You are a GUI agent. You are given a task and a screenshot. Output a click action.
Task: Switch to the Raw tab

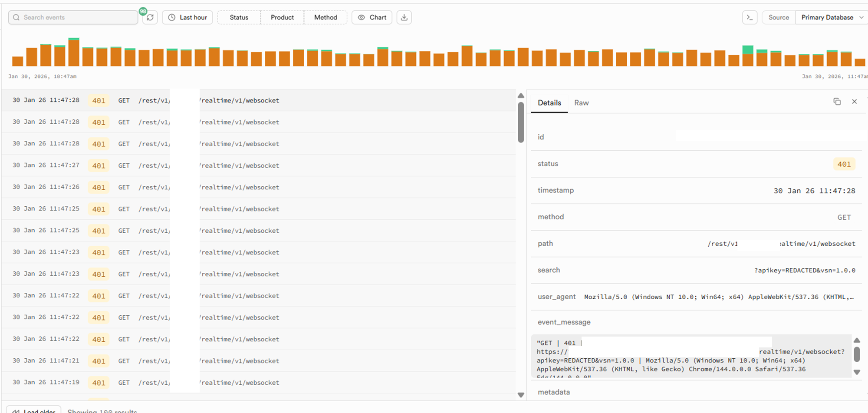[x=581, y=103]
